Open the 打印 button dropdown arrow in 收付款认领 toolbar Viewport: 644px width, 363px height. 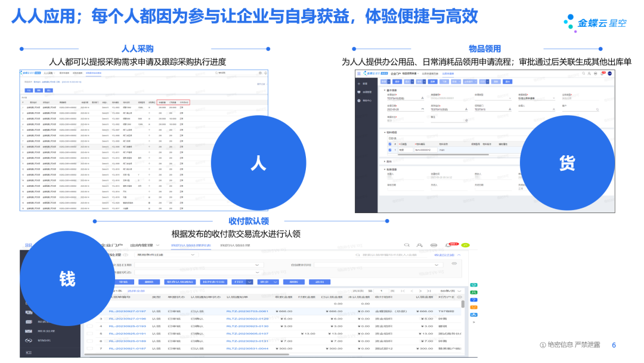pos(249,282)
